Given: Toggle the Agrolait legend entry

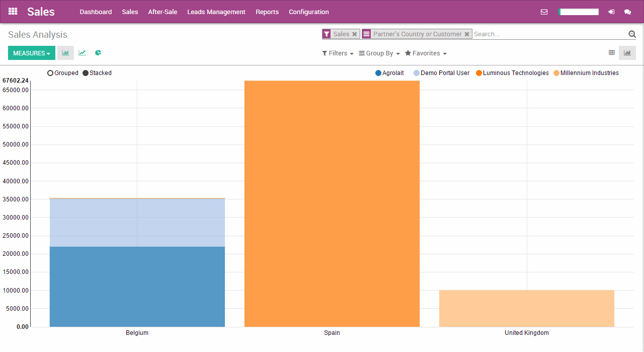Looking at the screenshot, I should [389, 73].
